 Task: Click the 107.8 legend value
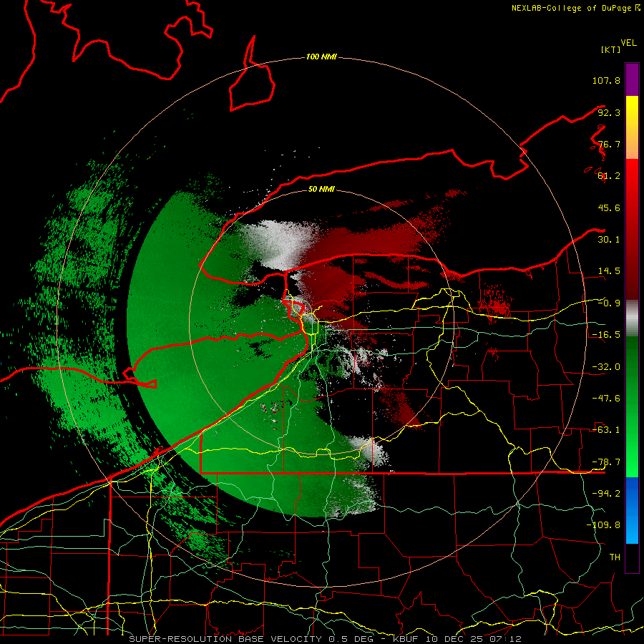pos(606,80)
